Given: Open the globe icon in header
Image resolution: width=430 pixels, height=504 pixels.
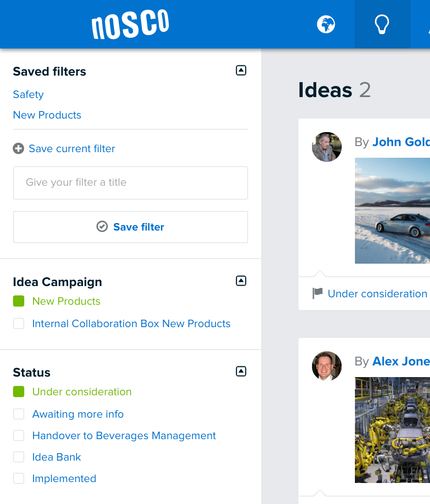Looking at the screenshot, I should 326,24.
